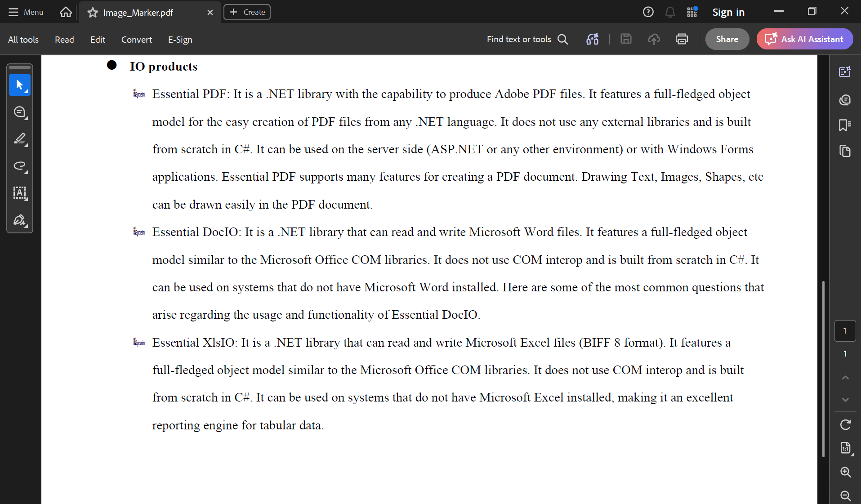Image resolution: width=861 pixels, height=504 pixels.
Task: Upload the file to cloud
Action: 654,39
